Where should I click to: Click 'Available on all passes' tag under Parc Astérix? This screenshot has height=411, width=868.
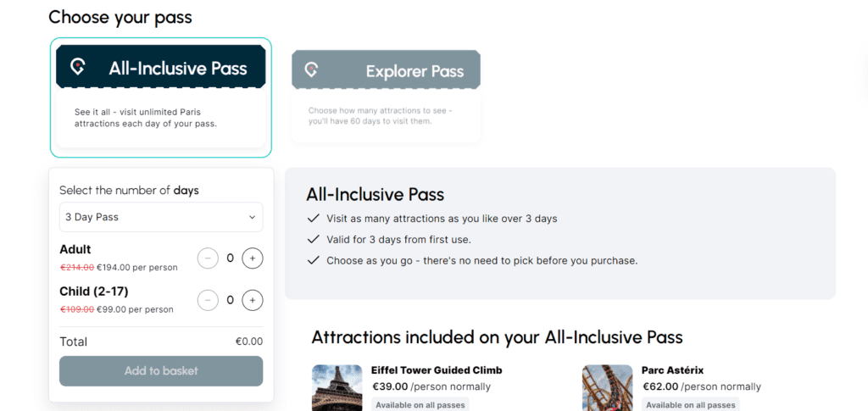tap(690, 404)
